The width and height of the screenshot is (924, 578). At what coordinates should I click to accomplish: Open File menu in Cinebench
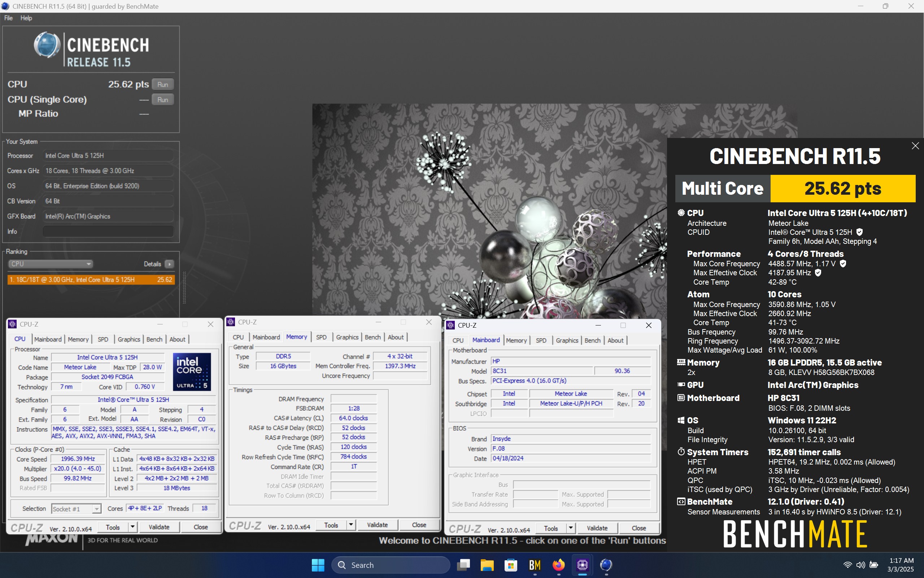[8, 18]
